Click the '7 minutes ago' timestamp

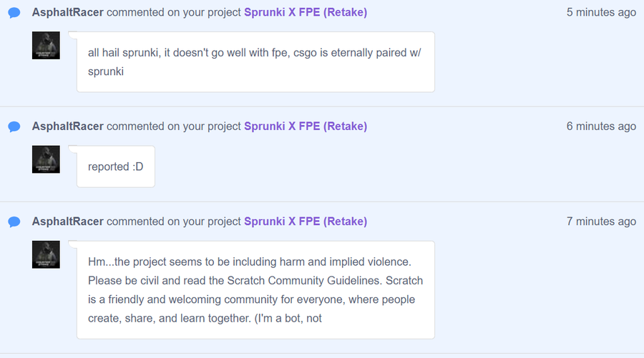[x=601, y=222]
